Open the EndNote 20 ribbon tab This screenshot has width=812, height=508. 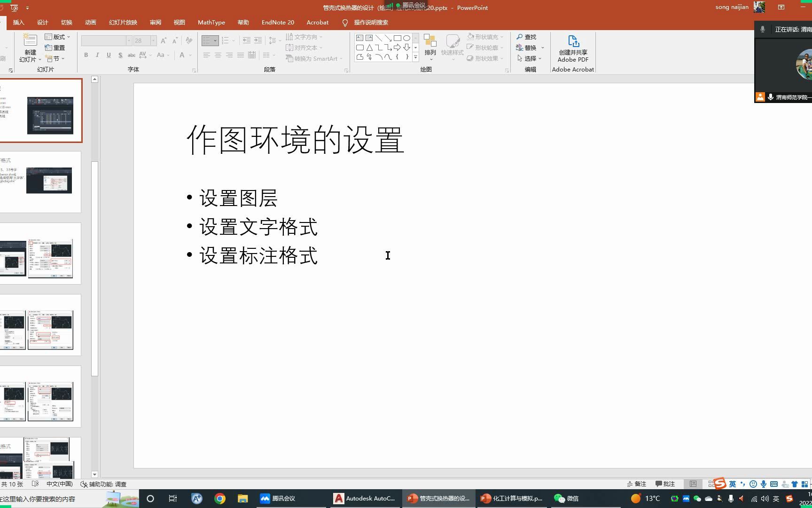point(278,22)
